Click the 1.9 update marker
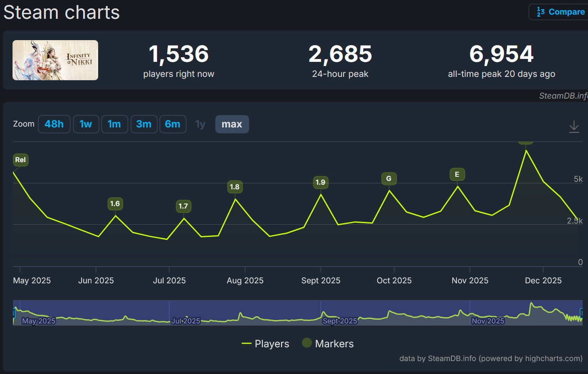The width and height of the screenshot is (588, 374). [x=320, y=182]
